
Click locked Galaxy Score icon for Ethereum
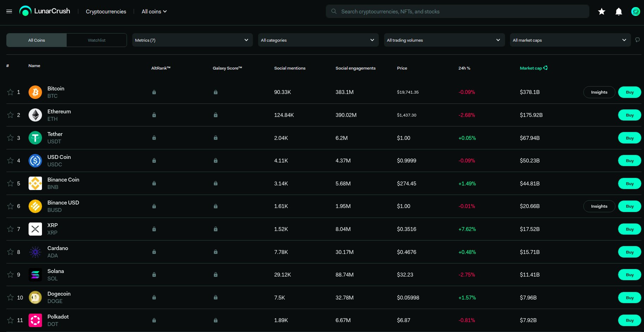point(215,115)
